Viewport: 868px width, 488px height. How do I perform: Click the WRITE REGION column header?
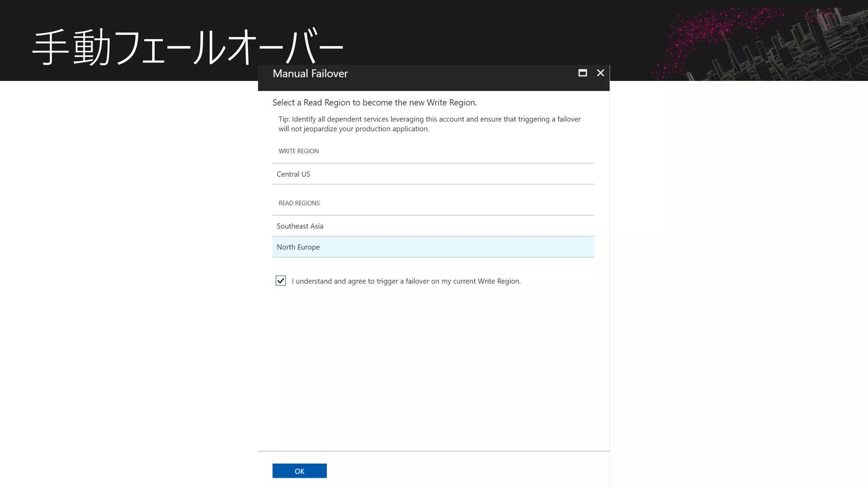click(298, 151)
